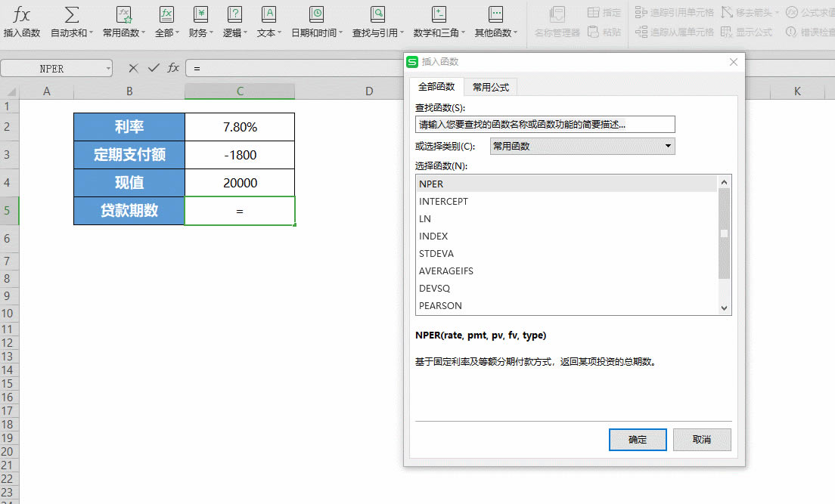
Task: Select column C header
Action: (x=240, y=91)
